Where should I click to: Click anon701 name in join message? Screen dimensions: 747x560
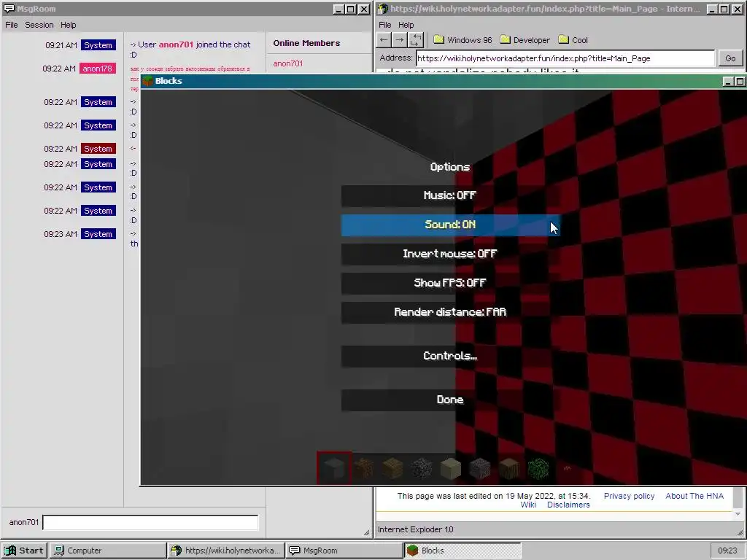tap(176, 44)
